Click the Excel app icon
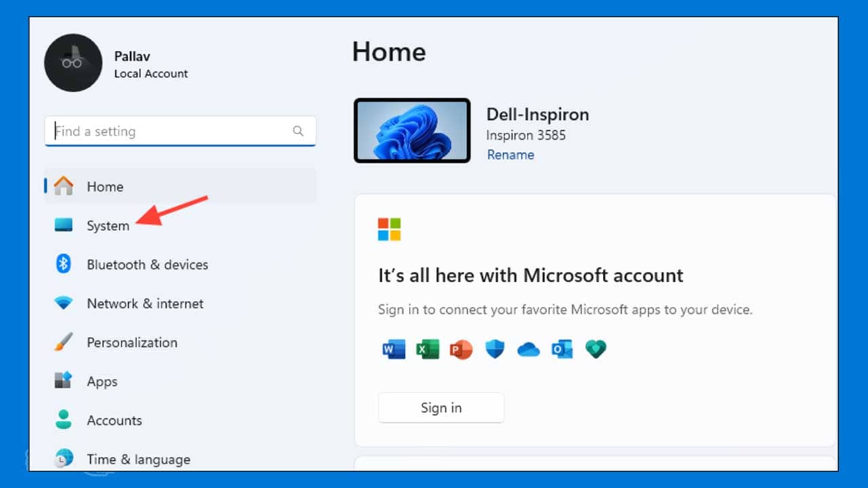Image resolution: width=868 pixels, height=488 pixels. point(428,350)
